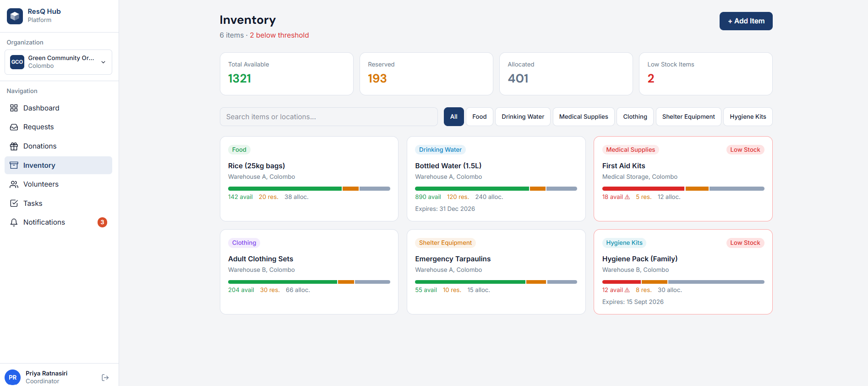The height and width of the screenshot is (386, 868).
Task: Click 'Expires: 31 Dec 2026' on Bottled Water
Action: pyautogui.click(x=445, y=209)
